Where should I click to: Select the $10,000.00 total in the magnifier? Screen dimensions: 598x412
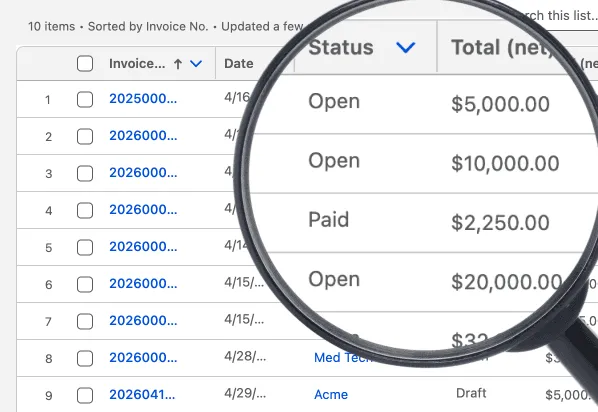tap(505, 163)
